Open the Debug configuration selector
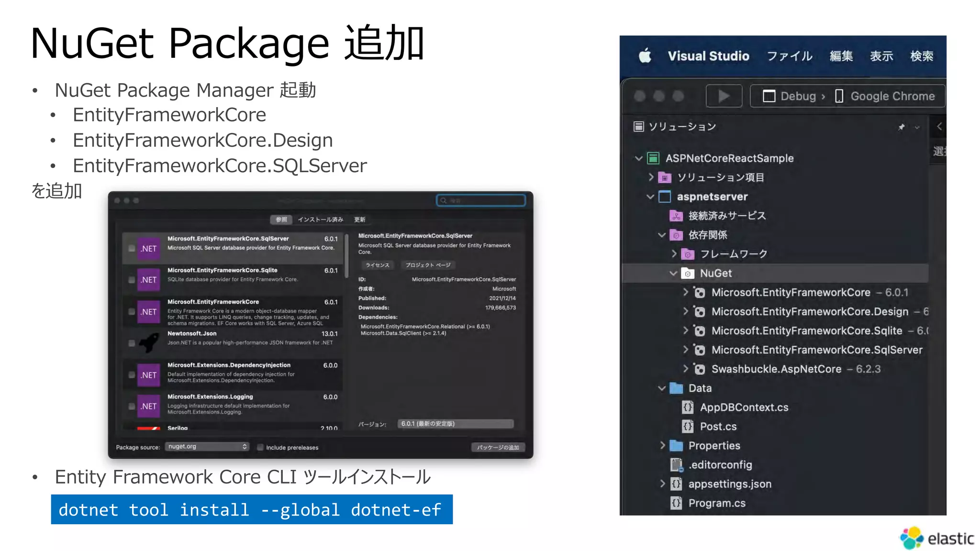The width and height of the screenshot is (980, 551). pyautogui.click(x=793, y=96)
